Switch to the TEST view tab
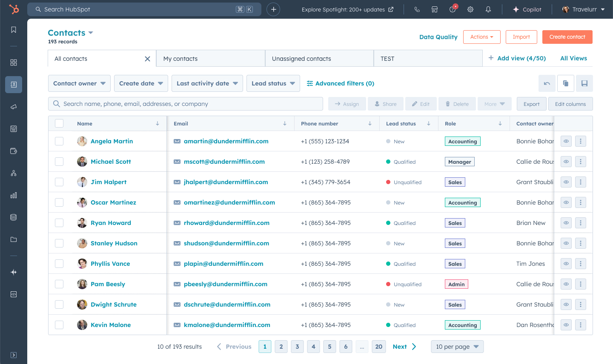The width and height of the screenshot is (613, 364). click(428, 58)
